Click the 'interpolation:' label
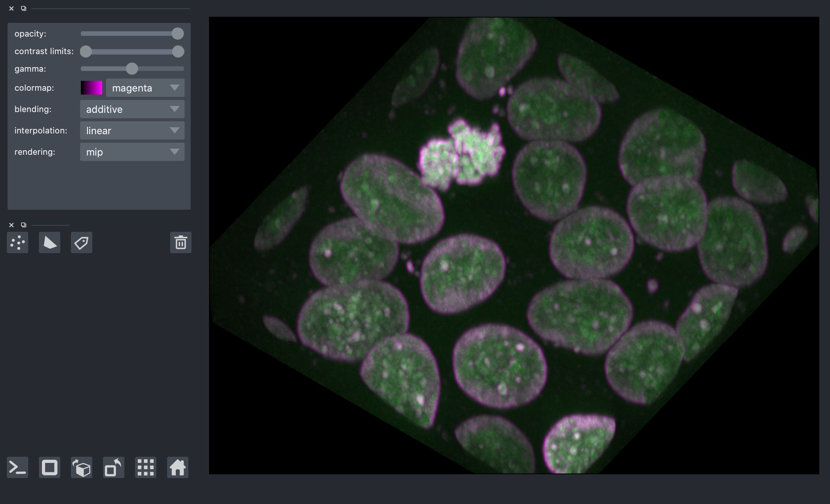The width and height of the screenshot is (830, 504). (41, 130)
